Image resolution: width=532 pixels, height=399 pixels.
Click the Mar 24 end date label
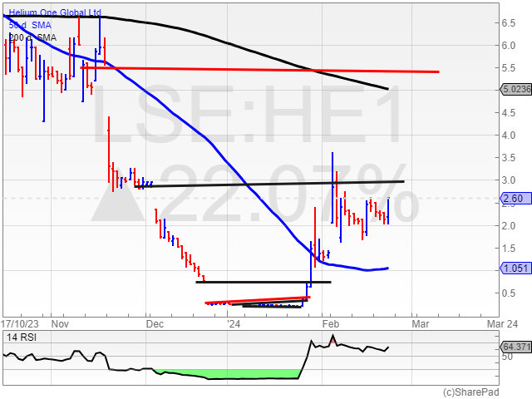pos(502,324)
